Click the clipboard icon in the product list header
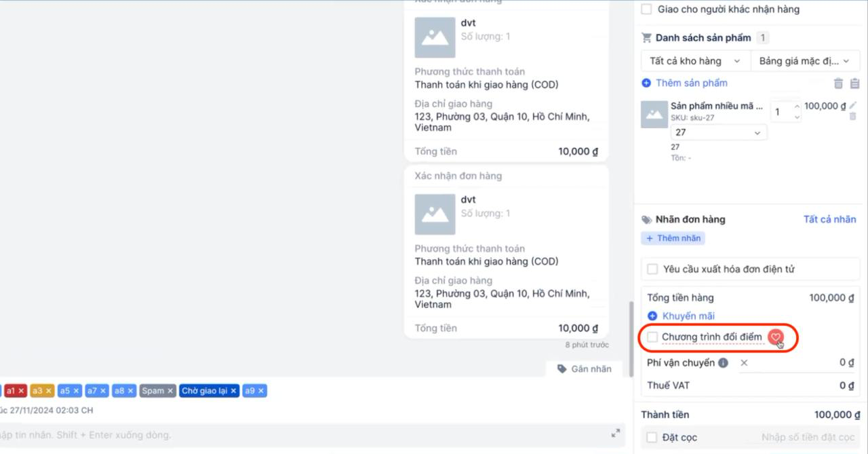This screenshot has width=868, height=454. pyautogui.click(x=854, y=83)
